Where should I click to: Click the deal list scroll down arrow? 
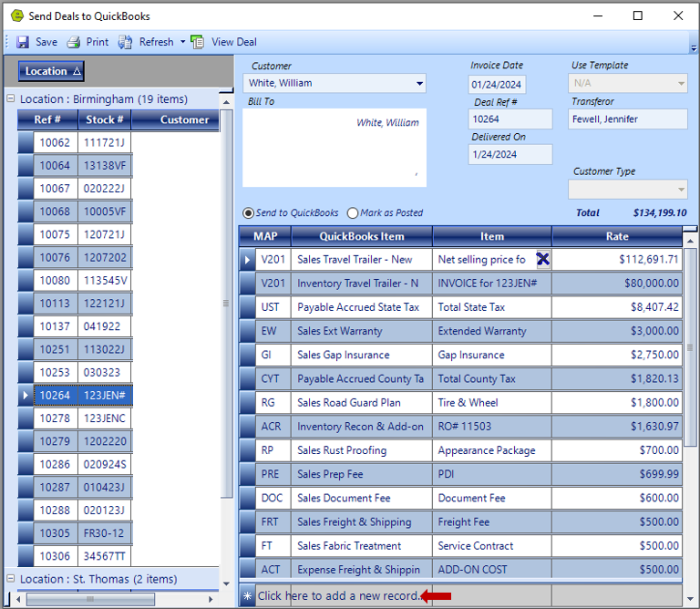coord(226,583)
